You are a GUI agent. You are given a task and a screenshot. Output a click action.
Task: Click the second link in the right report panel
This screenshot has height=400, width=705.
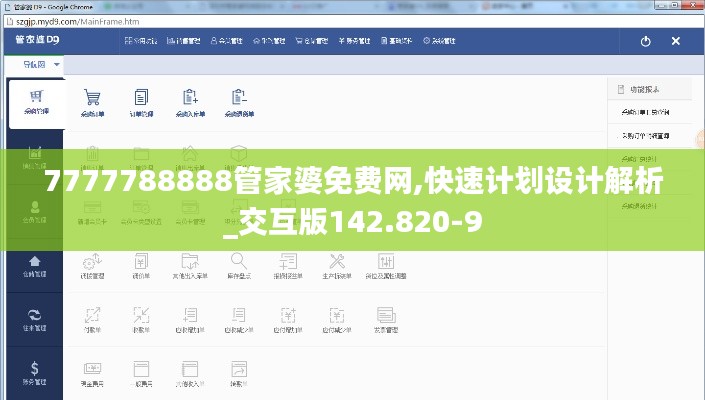[645, 135]
